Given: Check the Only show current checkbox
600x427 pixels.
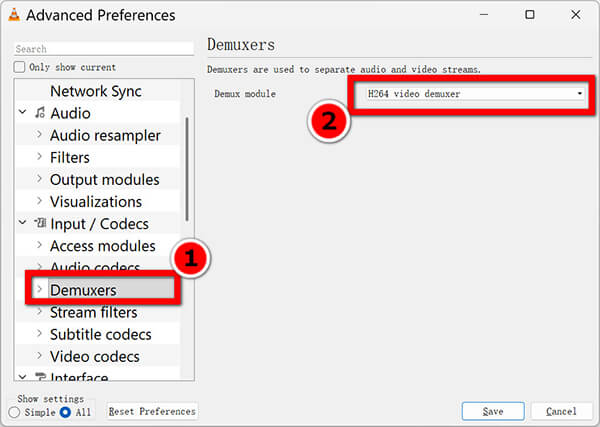Looking at the screenshot, I should [x=19, y=67].
